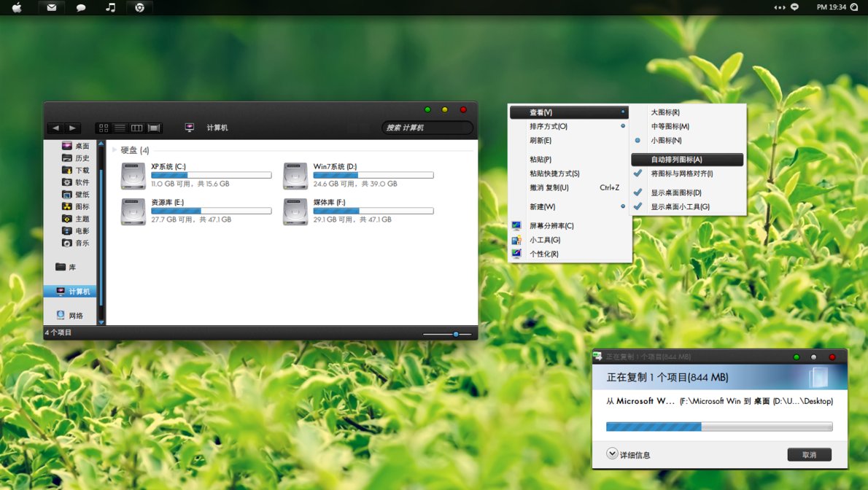
Task: Toggle 将图标与网格对齐(I) option
Action: pos(681,174)
